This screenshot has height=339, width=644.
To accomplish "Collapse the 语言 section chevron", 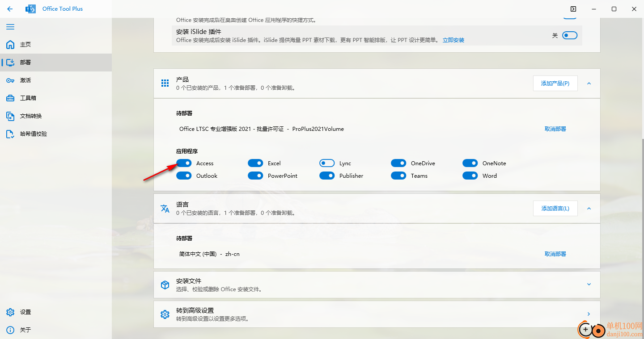I will point(589,209).
